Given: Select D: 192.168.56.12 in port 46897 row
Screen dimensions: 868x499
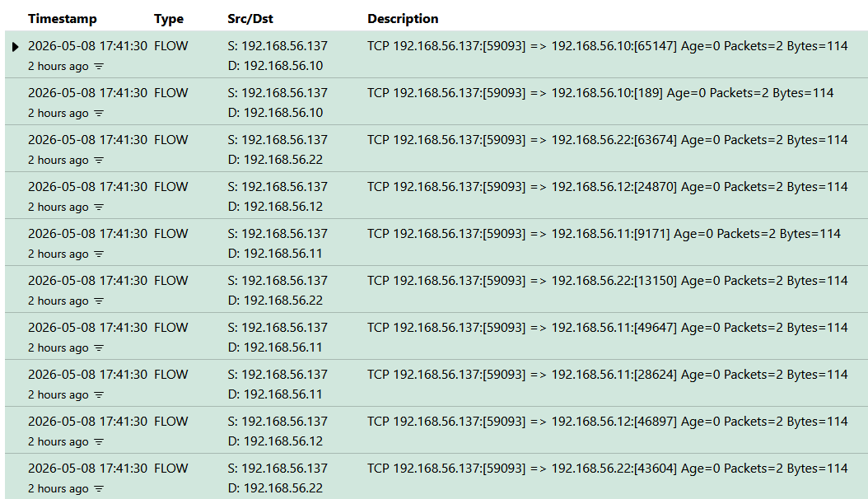Looking at the screenshot, I should pyautogui.click(x=275, y=441).
